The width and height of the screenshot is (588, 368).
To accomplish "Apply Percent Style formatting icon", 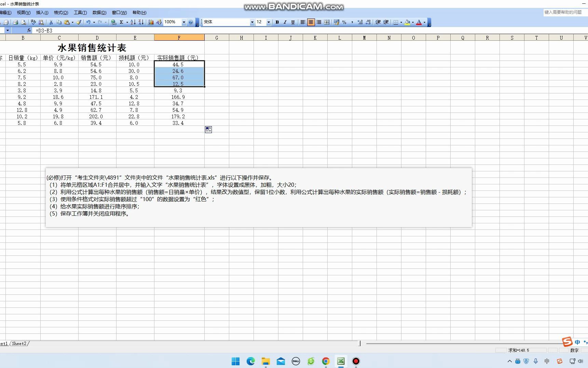I will pos(344,22).
